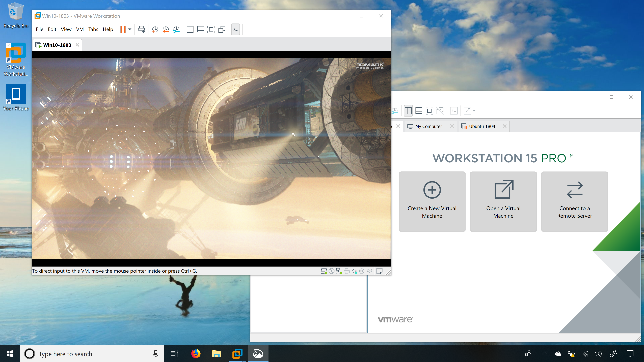Click the hard disk status icon
This screenshot has height=362, width=644.
pyautogui.click(x=324, y=271)
